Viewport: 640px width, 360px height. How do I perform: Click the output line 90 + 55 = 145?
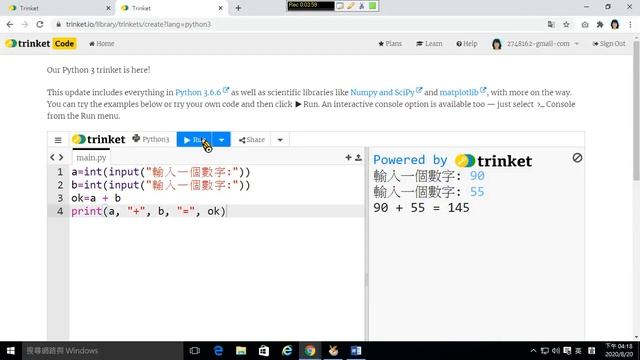tap(421, 208)
